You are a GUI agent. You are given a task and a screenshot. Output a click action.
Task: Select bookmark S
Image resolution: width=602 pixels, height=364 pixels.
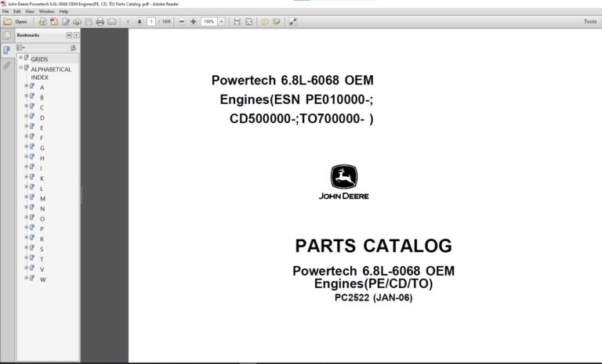(42, 249)
